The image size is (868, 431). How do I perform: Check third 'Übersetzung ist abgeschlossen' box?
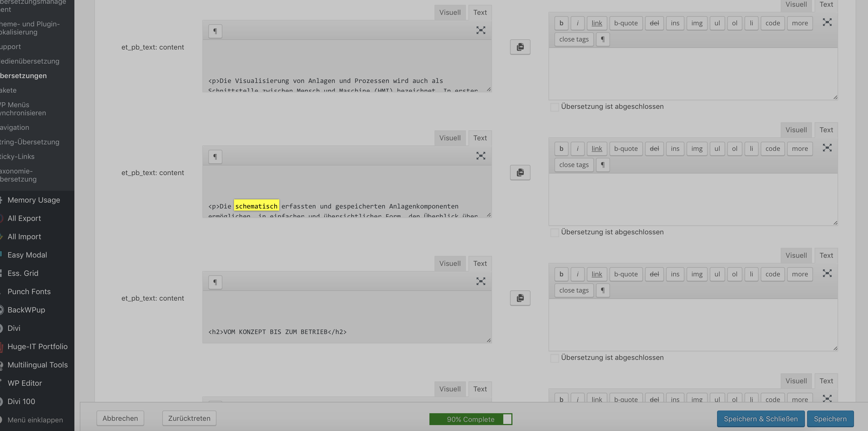tap(554, 358)
